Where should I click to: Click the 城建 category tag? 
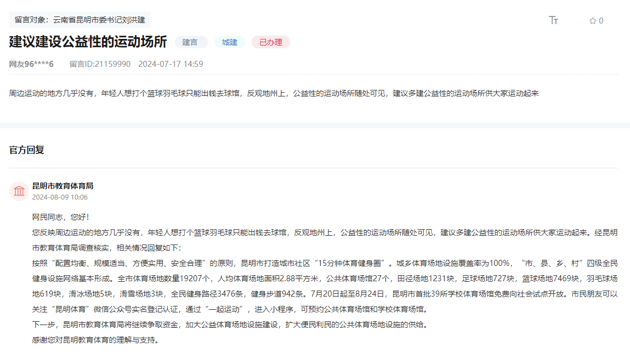[229, 42]
